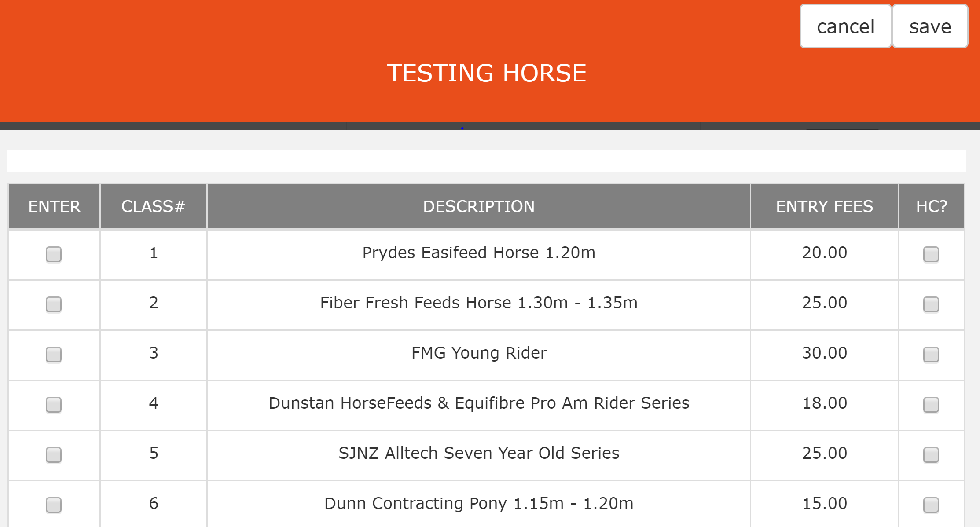Click the save button
The height and width of the screenshot is (527, 980).
click(930, 26)
